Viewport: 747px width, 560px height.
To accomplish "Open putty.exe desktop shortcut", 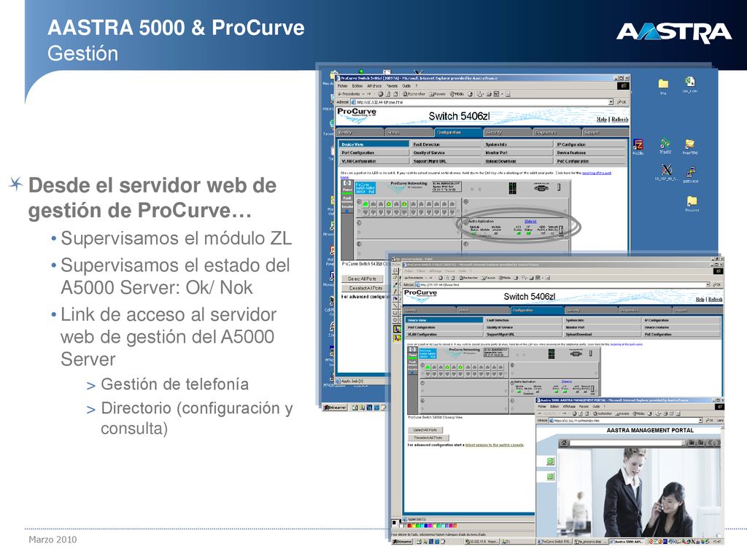I will (x=690, y=174).
